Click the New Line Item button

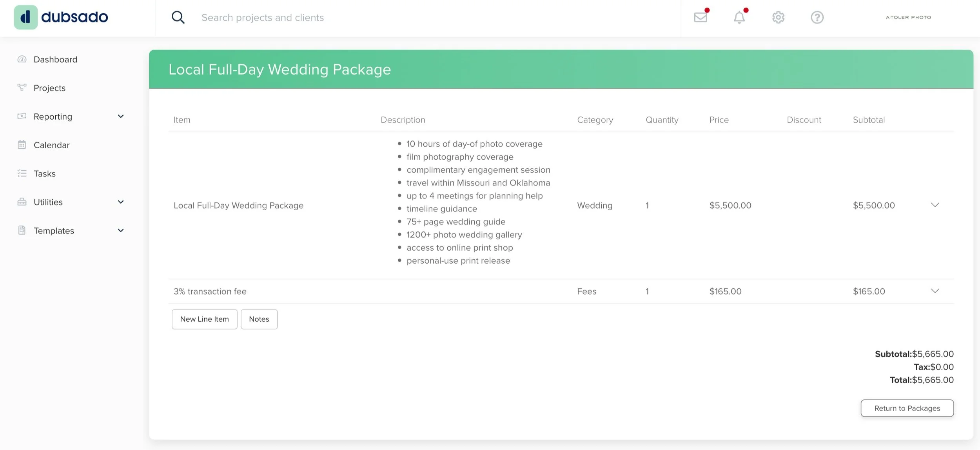pyautogui.click(x=204, y=319)
